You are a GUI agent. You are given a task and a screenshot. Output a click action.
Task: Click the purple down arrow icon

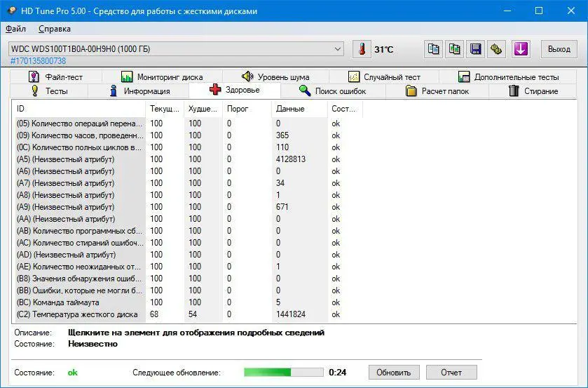pyautogui.click(x=521, y=49)
